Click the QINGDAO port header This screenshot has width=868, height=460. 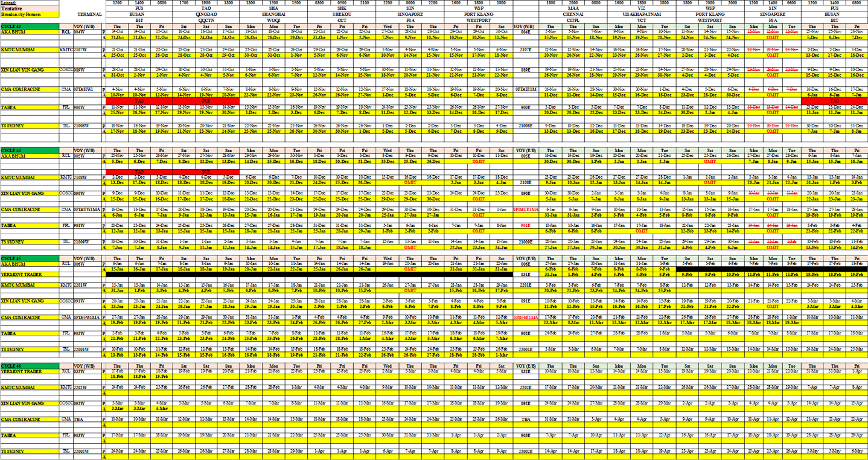pos(206,14)
